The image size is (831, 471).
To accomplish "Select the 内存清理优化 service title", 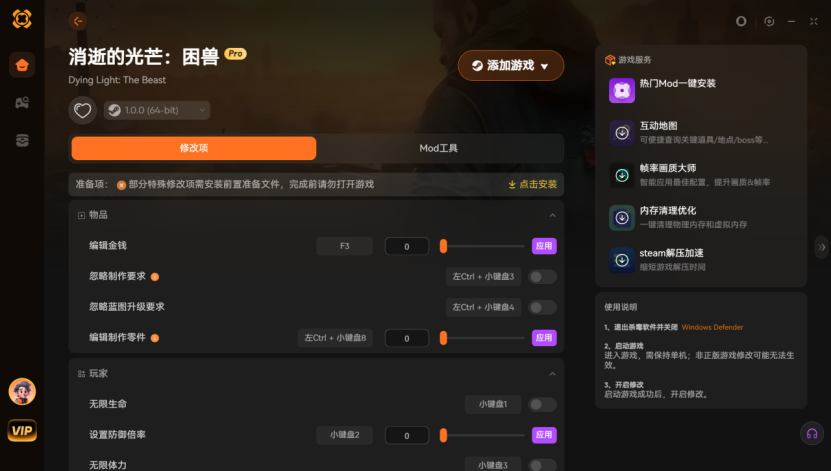I will (668, 210).
